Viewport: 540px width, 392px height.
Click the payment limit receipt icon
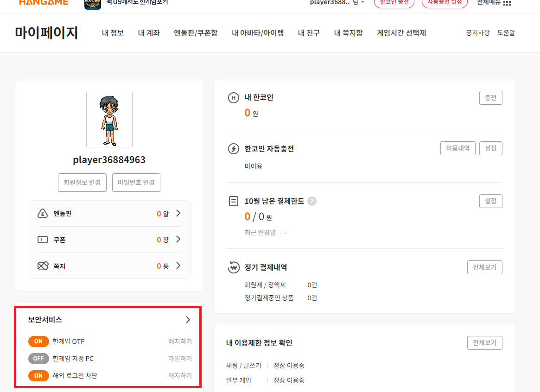click(x=234, y=201)
